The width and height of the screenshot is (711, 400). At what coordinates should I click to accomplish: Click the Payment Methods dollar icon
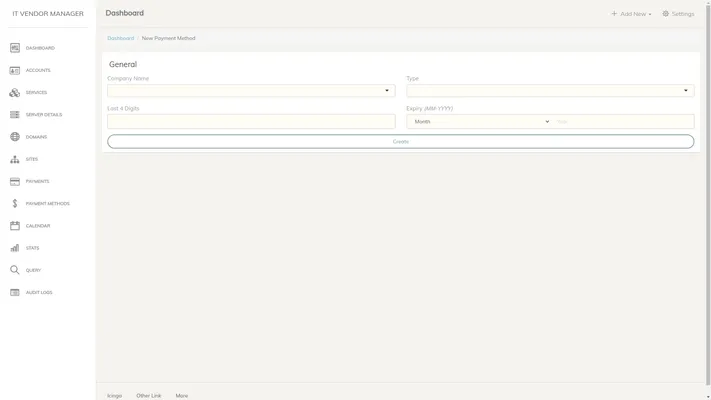point(15,203)
